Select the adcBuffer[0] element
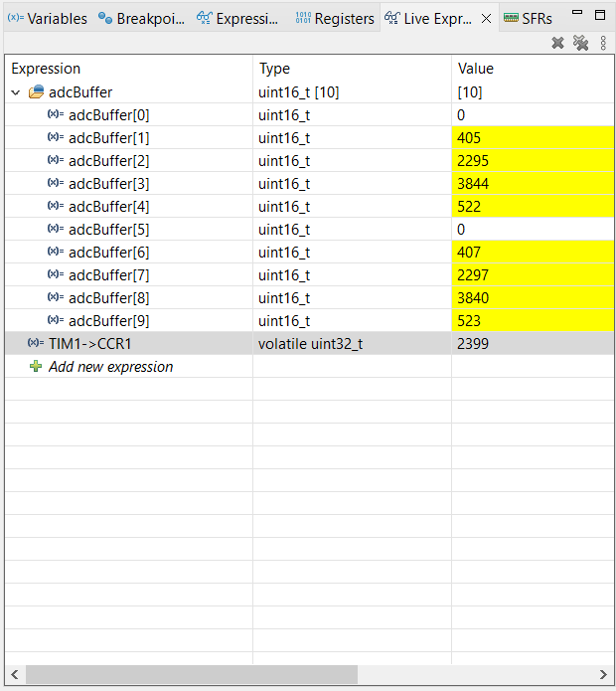Screen dimensions: 616x691 pyautogui.click(x=309, y=115)
